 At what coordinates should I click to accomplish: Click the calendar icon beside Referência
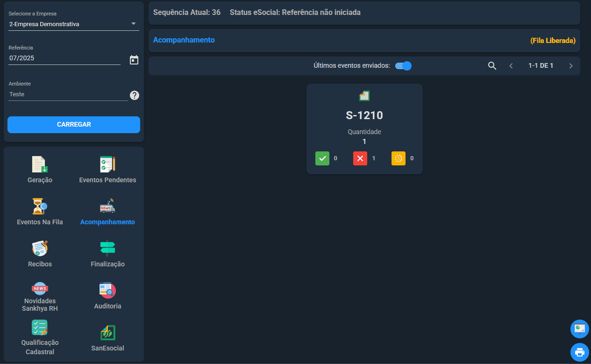pos(134,60)
